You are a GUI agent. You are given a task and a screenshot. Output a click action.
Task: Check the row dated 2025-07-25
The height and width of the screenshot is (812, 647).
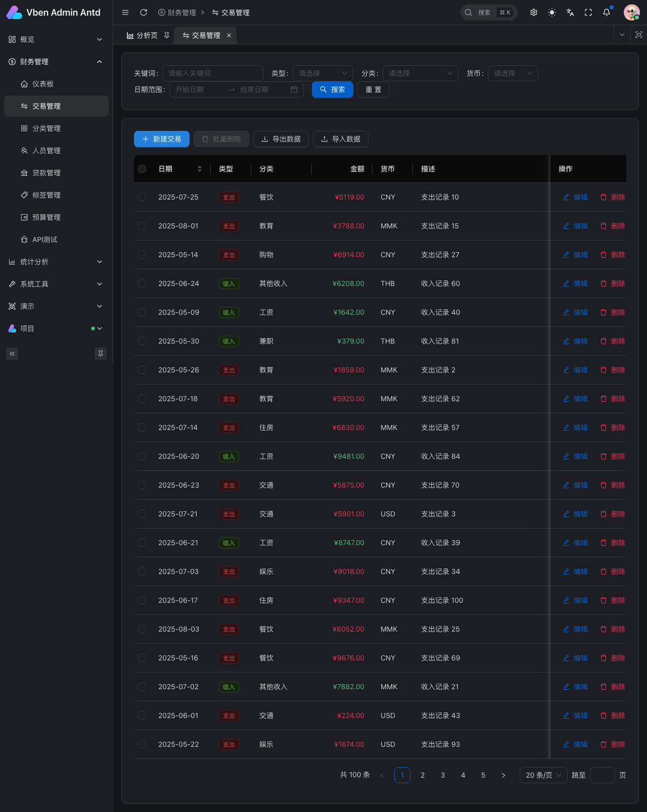[142, 197]
